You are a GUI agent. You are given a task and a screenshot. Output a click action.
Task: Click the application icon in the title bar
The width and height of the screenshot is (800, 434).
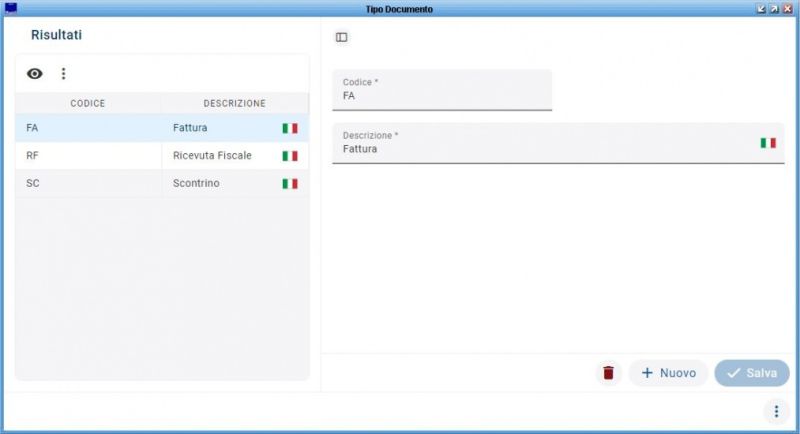tap(11, 8)
